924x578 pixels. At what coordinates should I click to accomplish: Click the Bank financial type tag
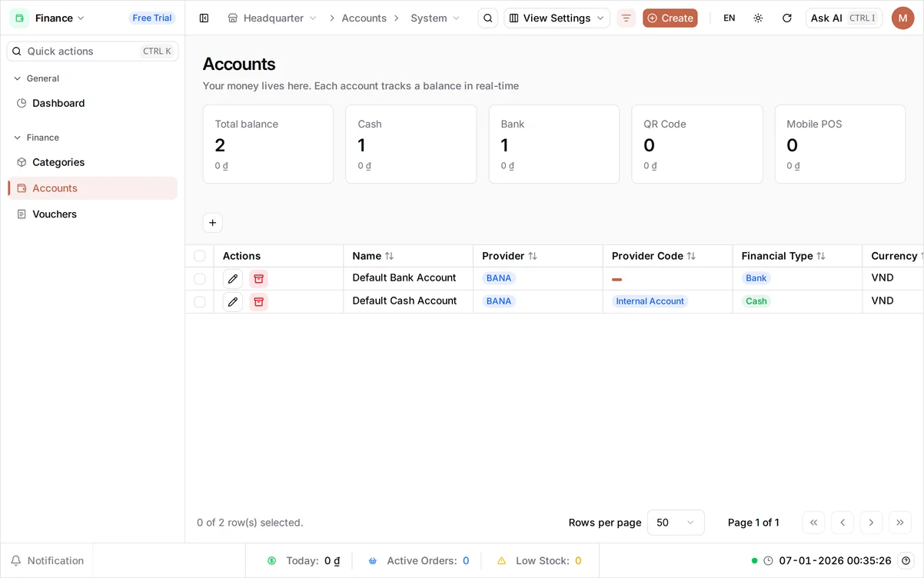pos(756,278)
